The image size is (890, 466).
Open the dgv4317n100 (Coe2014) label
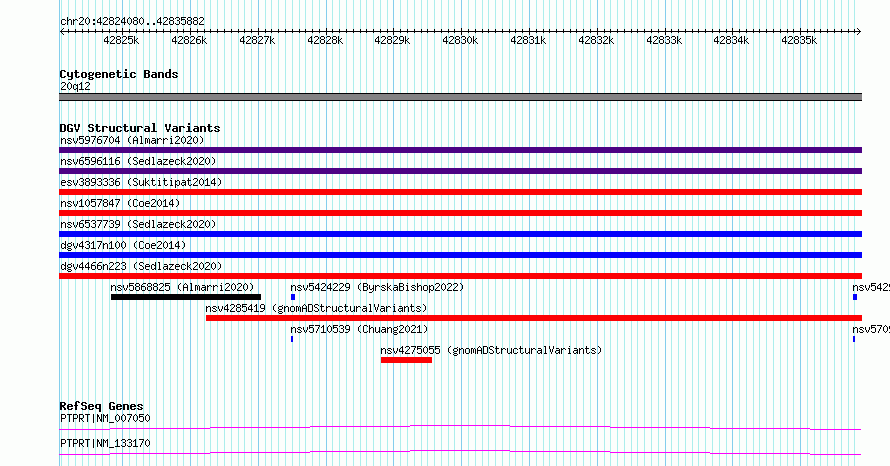coord(123,245)
